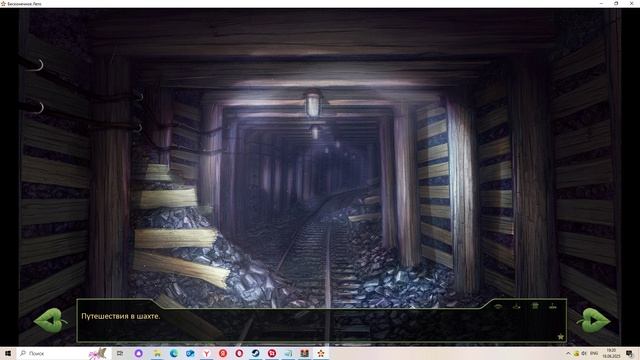Open the volume control in system tray
This screenshot has height=360, width=640.
584,353
